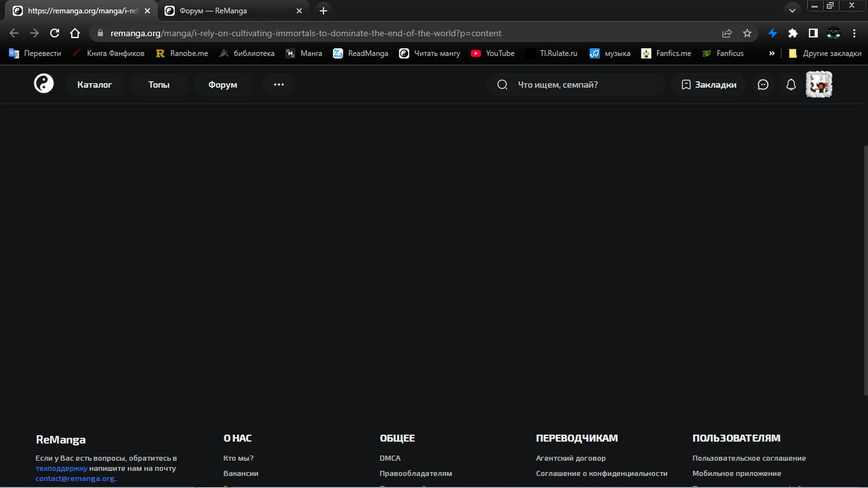The image size is (868, 488).
Task: Open the Extensions puzzle icon
Action: pos(793,33)
